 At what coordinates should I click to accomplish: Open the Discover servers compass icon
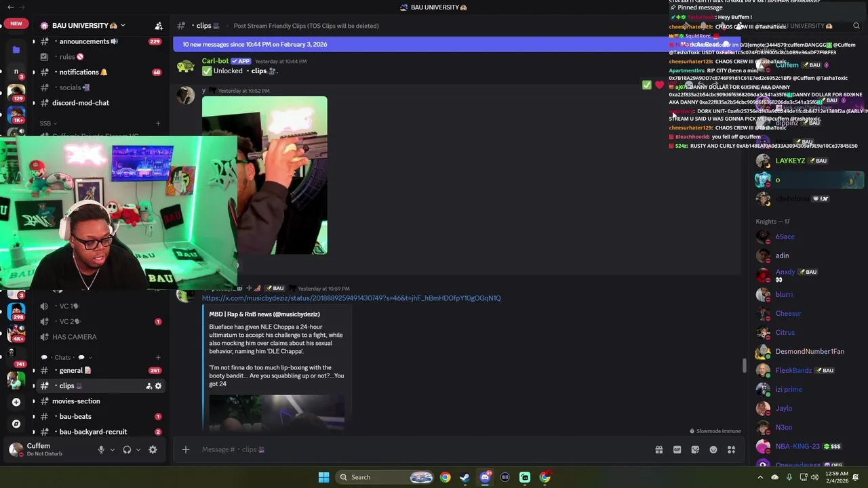pos(16,424)
